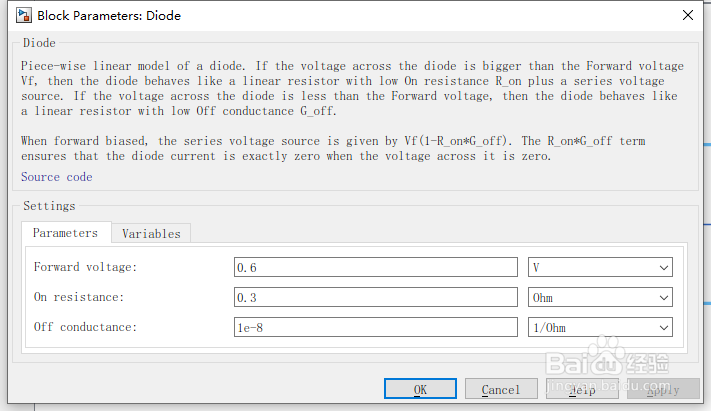Click the Forward voltage label
Image resolution: width=711 pixels, height=411 pixels.
tap(85, 267)
